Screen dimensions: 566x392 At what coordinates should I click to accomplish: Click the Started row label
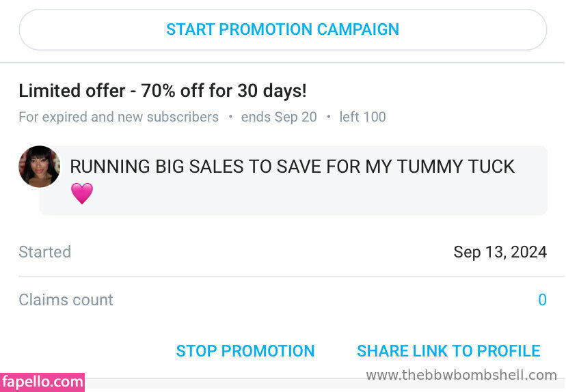tap(45, 252)
